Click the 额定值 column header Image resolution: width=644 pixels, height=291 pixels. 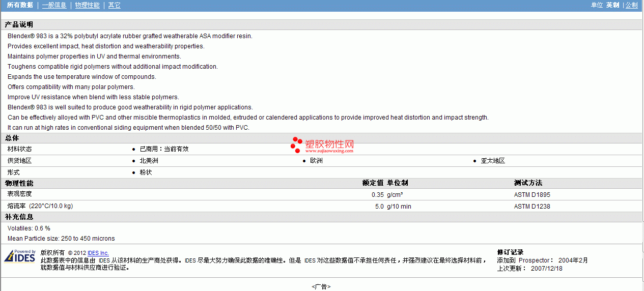[373, 183]
